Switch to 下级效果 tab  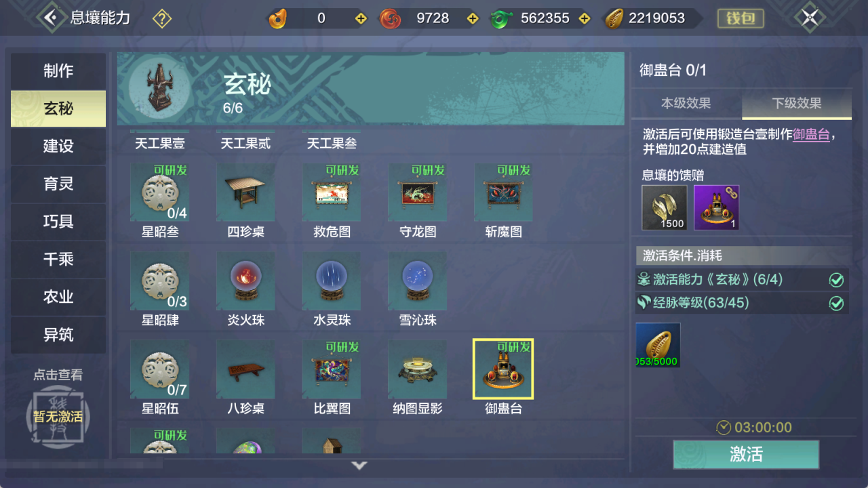[797, 104]
